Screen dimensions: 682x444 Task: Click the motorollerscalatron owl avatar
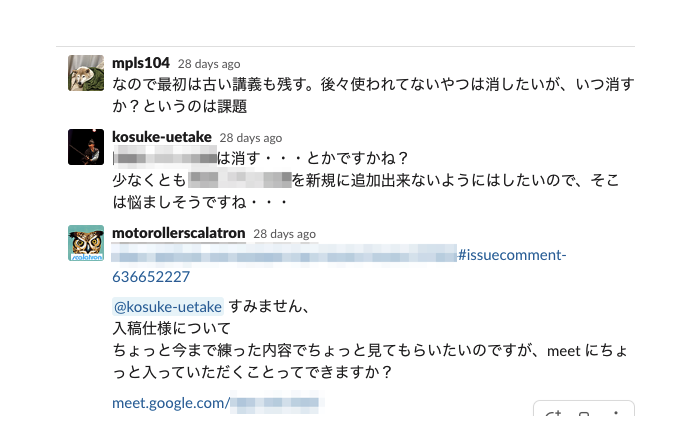(x=86, y=243)
